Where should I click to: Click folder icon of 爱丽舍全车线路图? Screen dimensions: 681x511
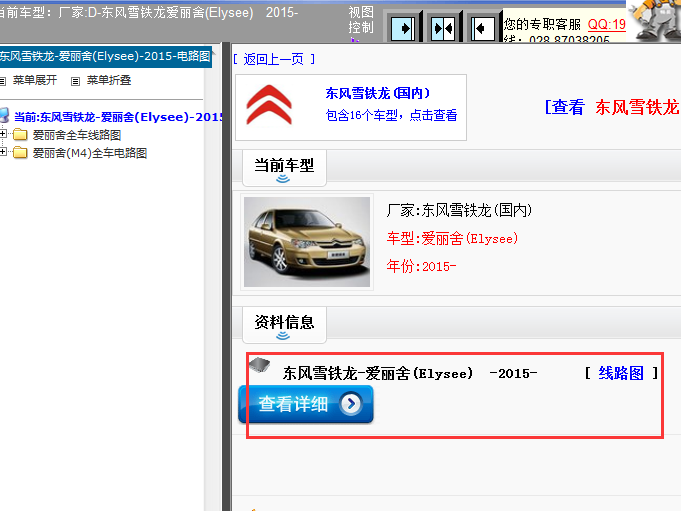point(20,135)
